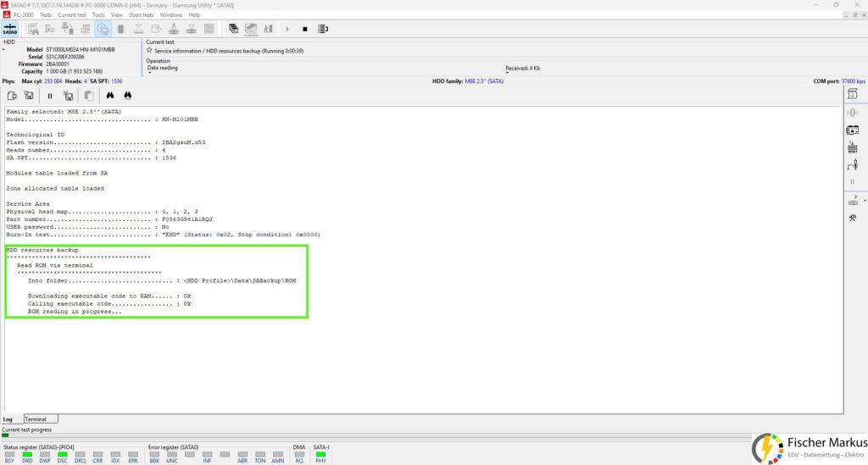Image resolution: width=868 pixels, height=465 pixels.
Task: Open the PC-3000 menu
Action: coord(23,15)
